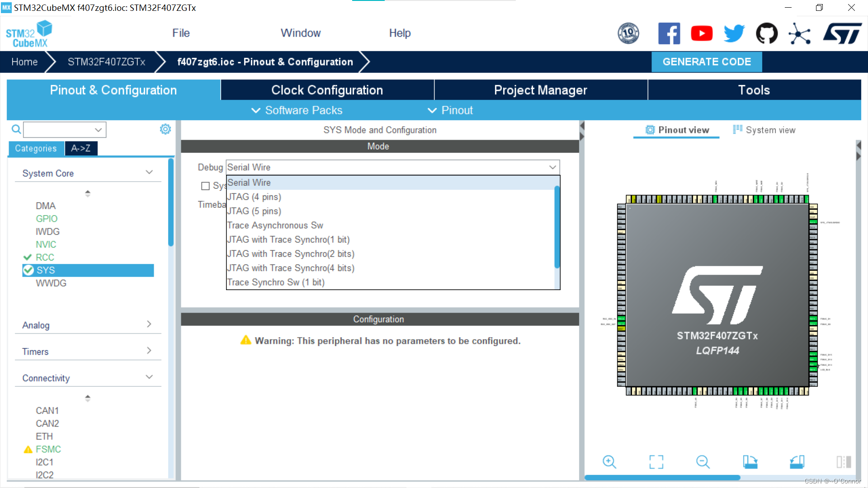Open the categories settings gear icon
This screenshot has width=868, height=488.
pyautogui.click(x=165, y=130)
